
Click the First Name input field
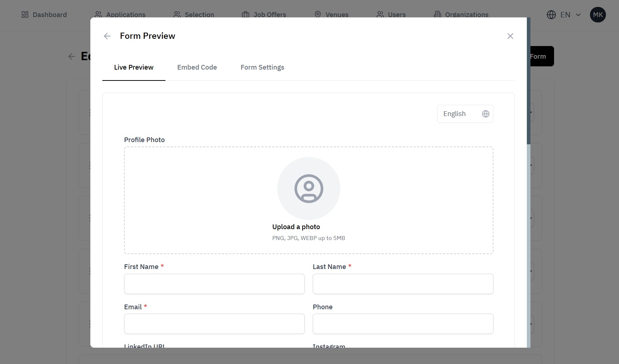pos(214,284)
